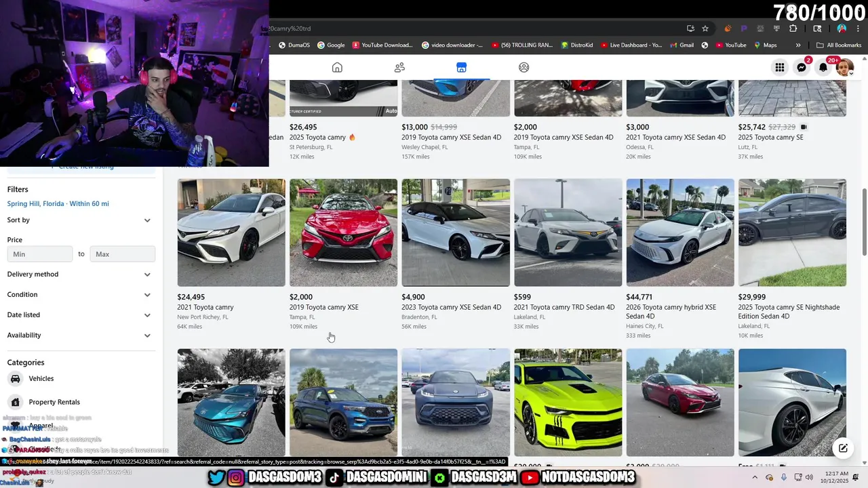Open Groups icon in Facebook nav
868x488 pixels.
(524, 67)
